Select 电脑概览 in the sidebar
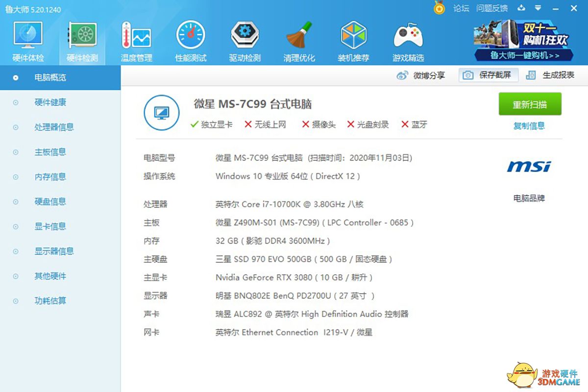Viewport: 588px width, 392px height. tap(60, 77)
